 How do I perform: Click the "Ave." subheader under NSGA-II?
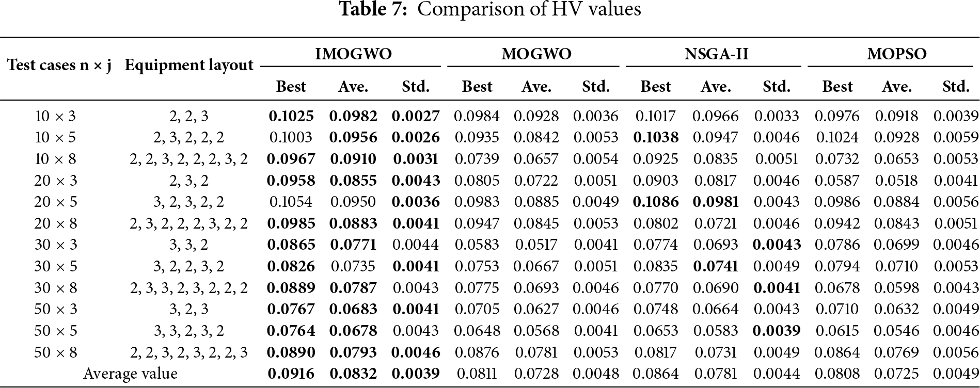point(716,86)
